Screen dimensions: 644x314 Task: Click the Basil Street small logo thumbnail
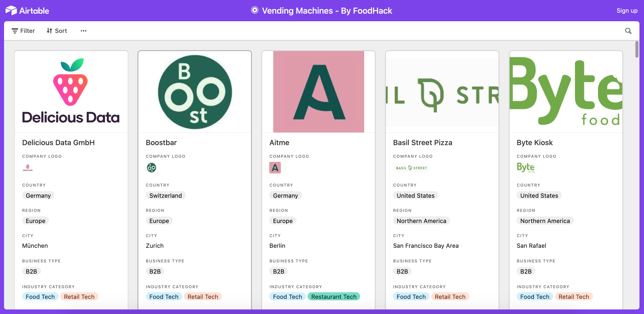[x=411, y=168]
